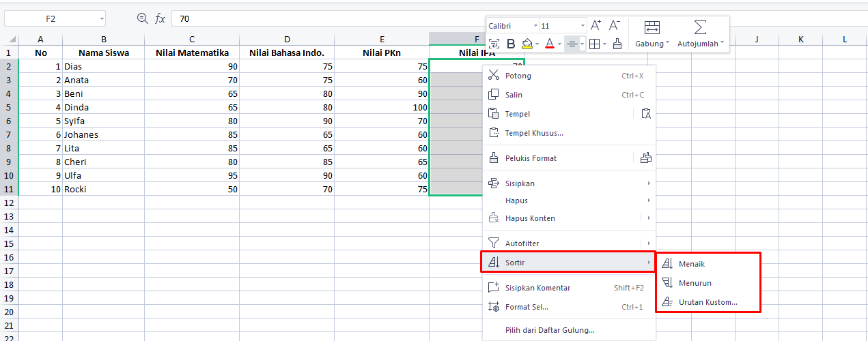
Task: Choose Tempel Khusus... menu entry
Action: (x=568, y=133)
